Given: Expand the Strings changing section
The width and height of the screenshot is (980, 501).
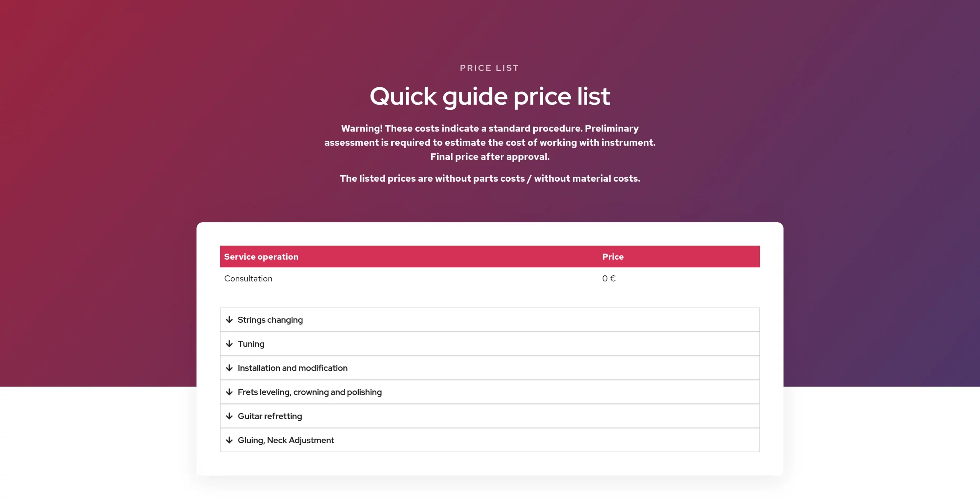Looking at the screenshot, I should (270, 320).
